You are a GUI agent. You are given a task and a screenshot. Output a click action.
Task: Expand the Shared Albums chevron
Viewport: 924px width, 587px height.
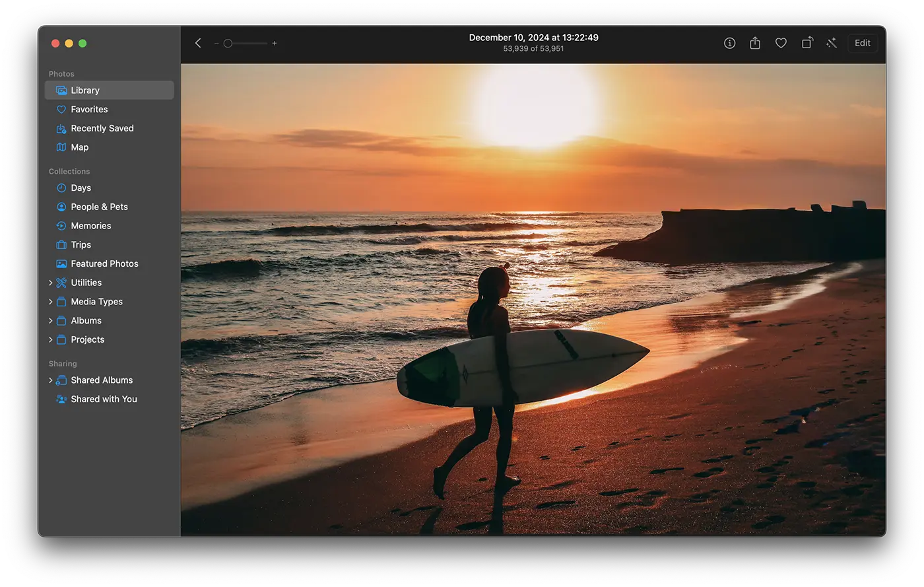click(51, 380)
